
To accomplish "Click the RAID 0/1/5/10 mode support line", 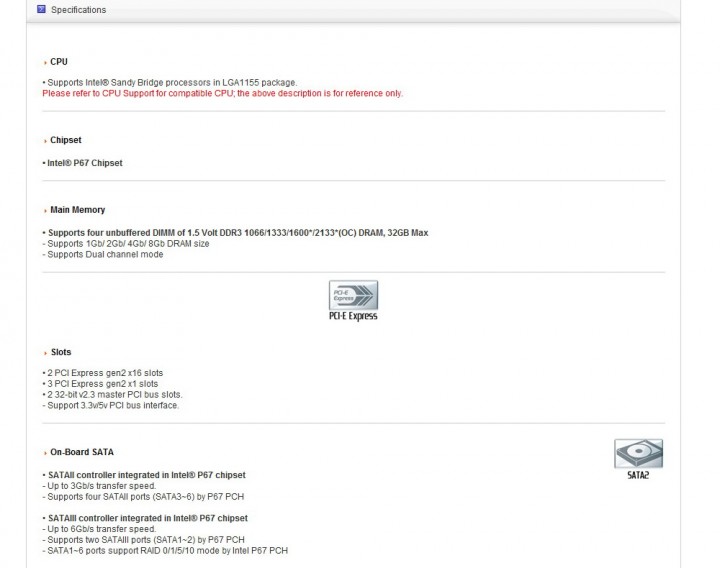I will coord(165,551).
